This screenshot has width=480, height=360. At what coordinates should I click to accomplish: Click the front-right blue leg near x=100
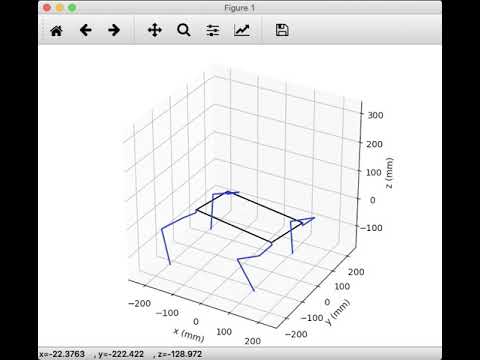[x=246, y=274]
